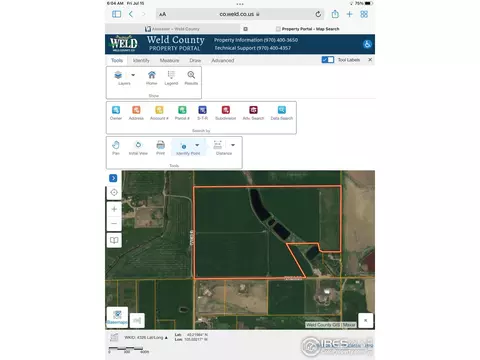
Task: Open the Print tool
Action: [x=160, y=148]
